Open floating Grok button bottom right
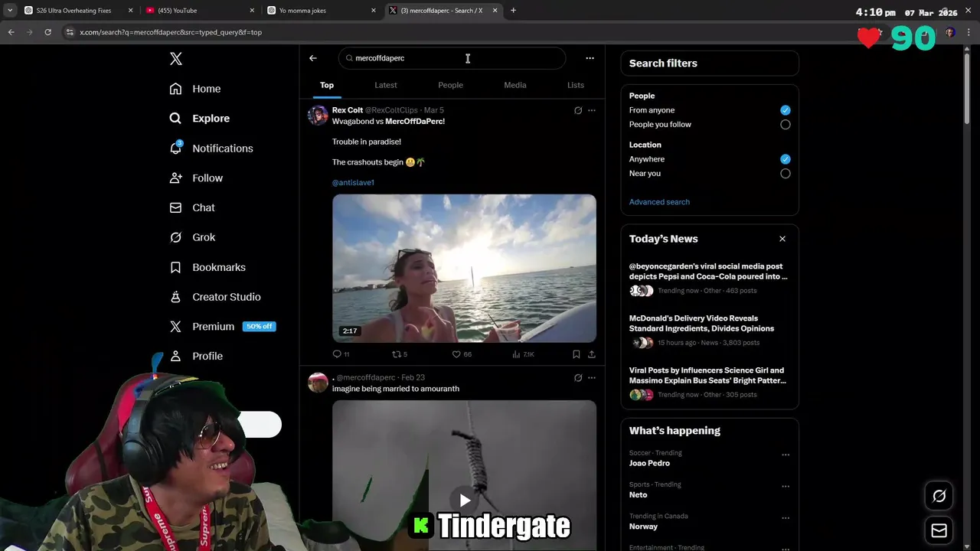The height and width of the screenshot is (551, 980). pos(939,496)
